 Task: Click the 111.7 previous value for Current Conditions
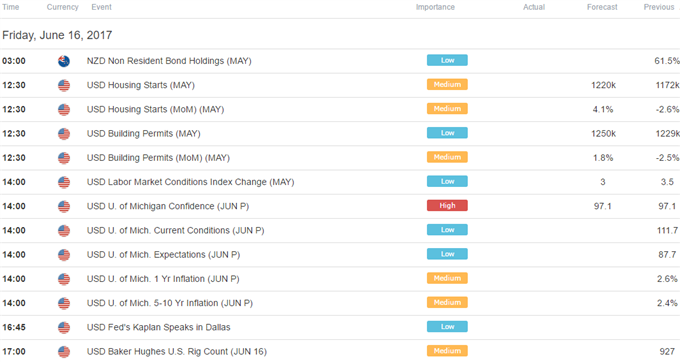[x=667, y=231]
